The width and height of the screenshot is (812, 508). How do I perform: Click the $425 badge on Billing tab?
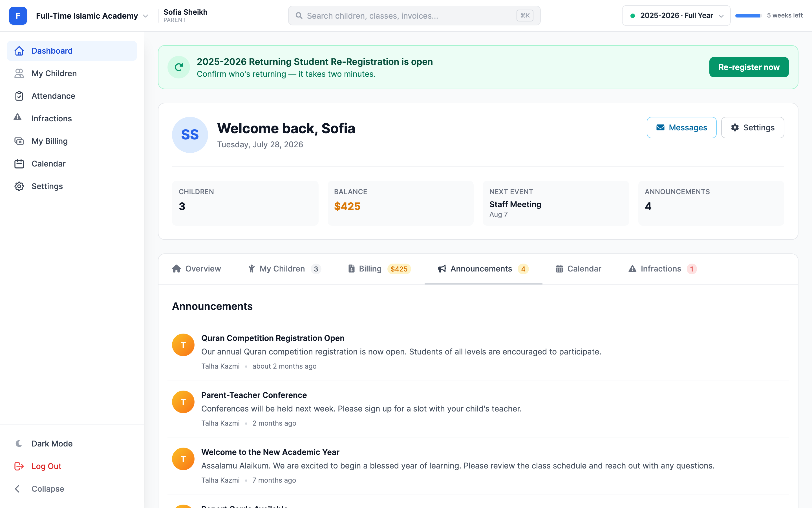pos(399,269)
